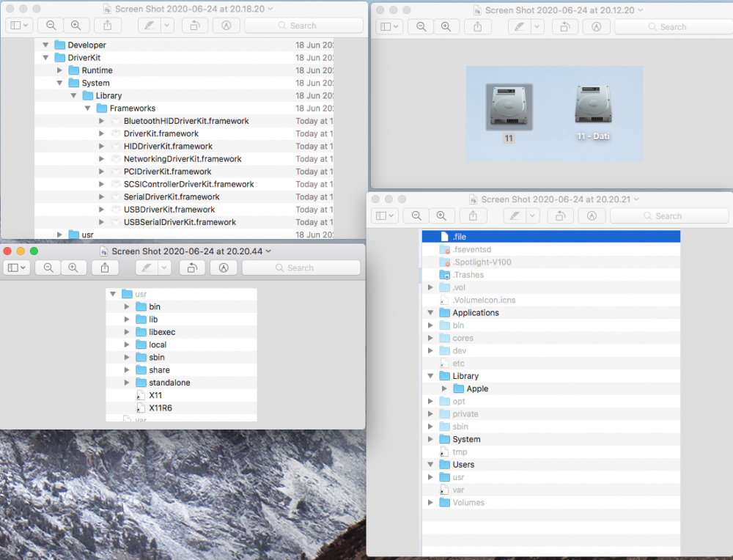Click the '11' hard disk icon

(x=509, y=108)
